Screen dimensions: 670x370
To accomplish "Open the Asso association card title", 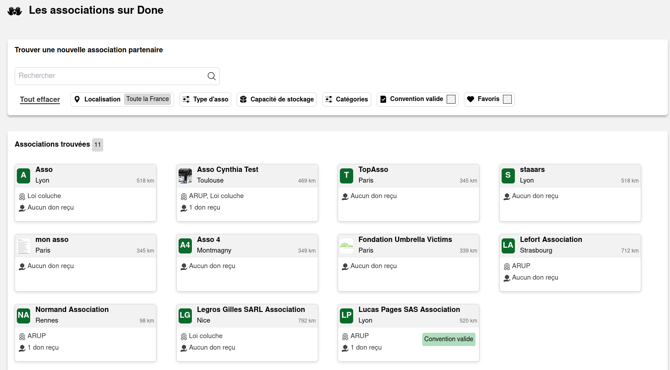I will click(44, 170).
